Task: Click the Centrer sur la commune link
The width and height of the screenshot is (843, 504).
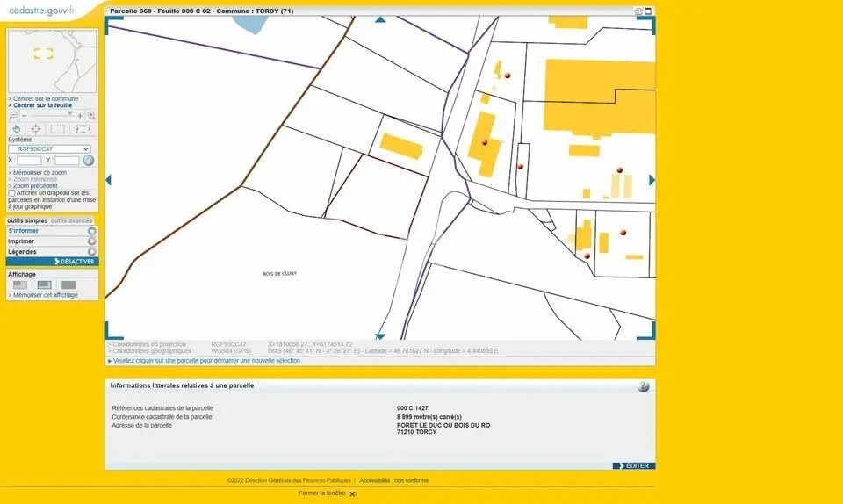Action: coord(45,99)
